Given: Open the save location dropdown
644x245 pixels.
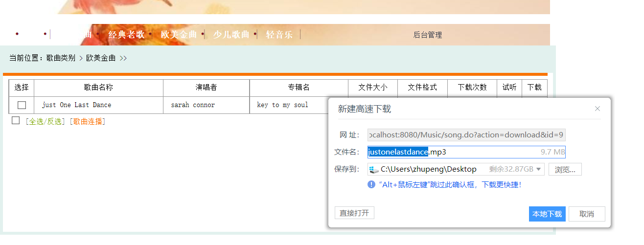Looking at the screenshot, I should [539, 169].
